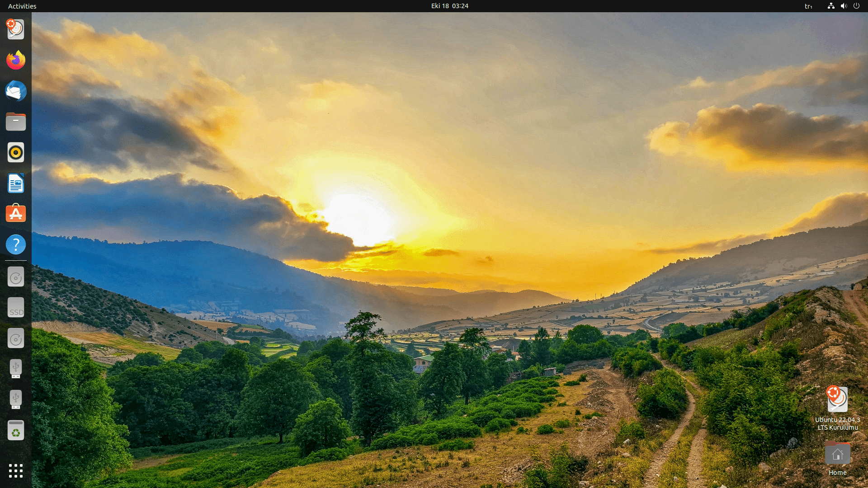
Task: Open the calendar by clicking the clock
Action: click(449, 6)
